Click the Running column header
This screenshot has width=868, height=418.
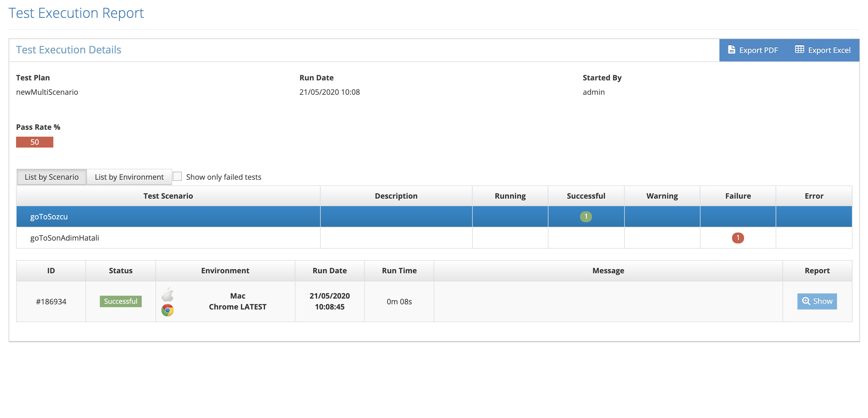click(510, 196)
